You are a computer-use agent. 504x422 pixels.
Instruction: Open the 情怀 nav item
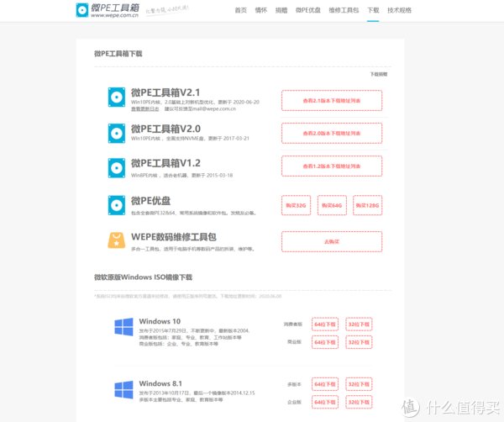(x=261, y=10)
